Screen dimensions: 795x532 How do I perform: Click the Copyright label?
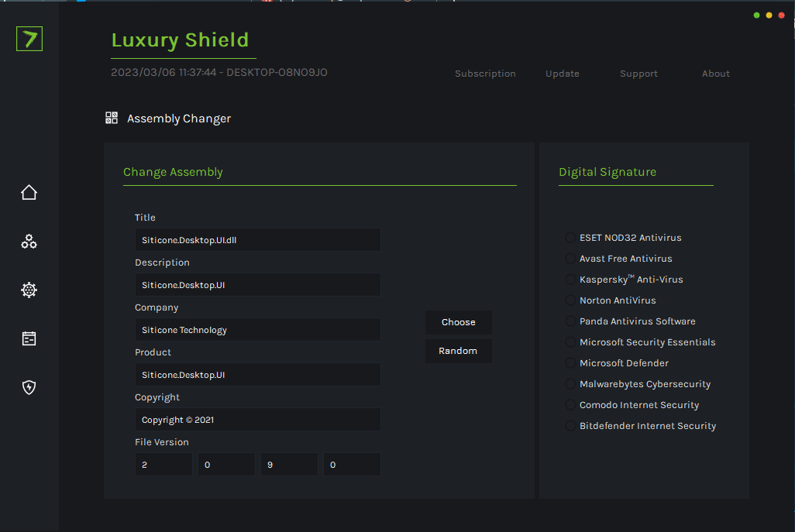[x=157, y=397]
